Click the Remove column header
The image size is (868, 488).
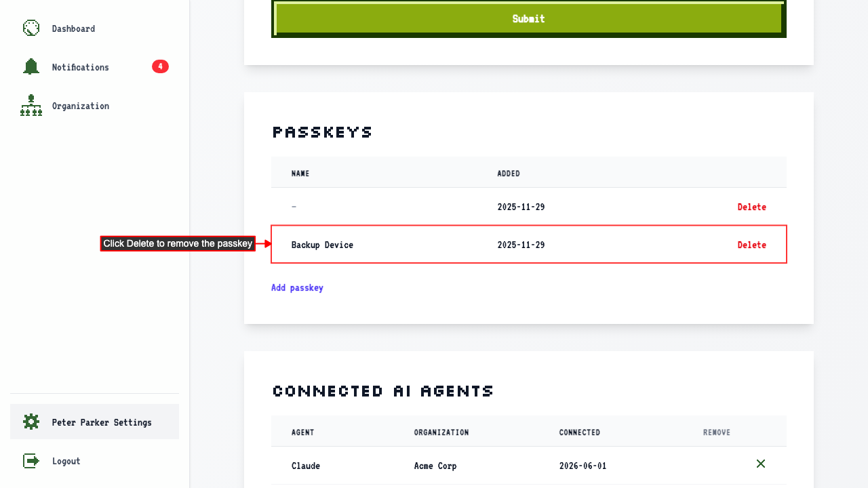click(717, 432)
